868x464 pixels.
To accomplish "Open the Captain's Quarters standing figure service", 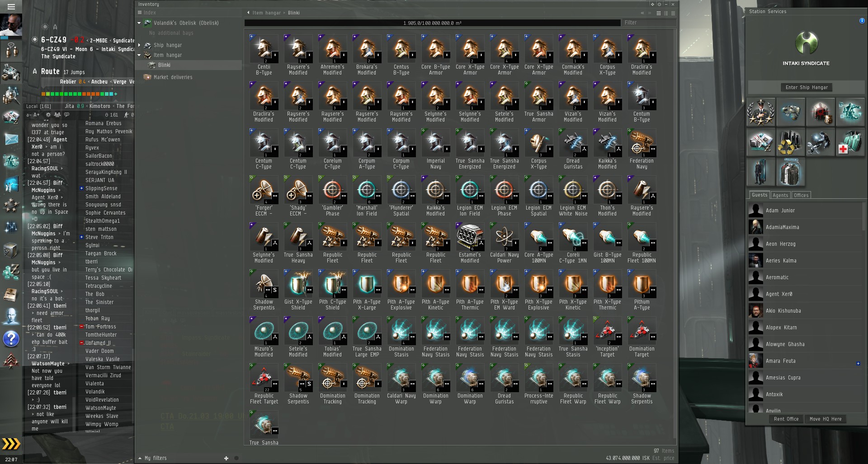I will pyautogui.click(x=761, y=172).
